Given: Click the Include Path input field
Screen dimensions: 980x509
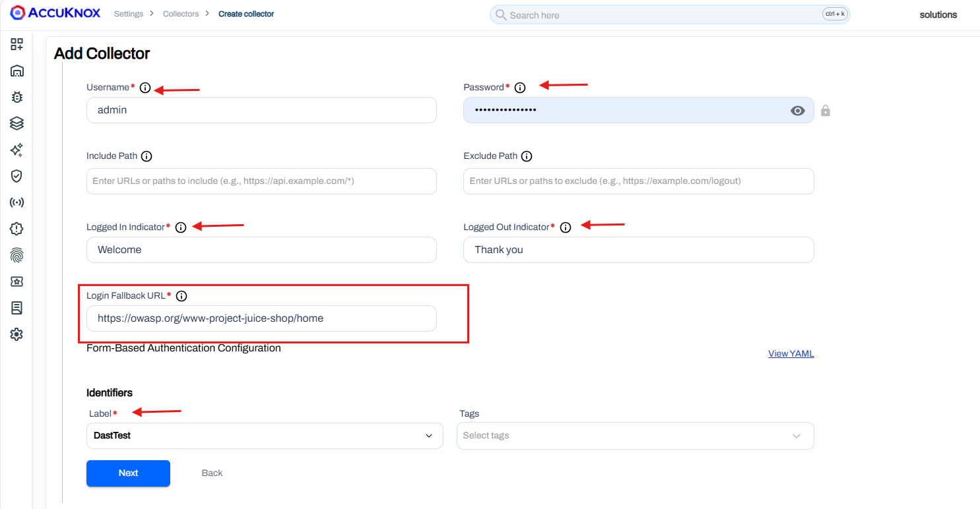Looking at the screenshot, I should pyautogui.click(x=261, y=181).
